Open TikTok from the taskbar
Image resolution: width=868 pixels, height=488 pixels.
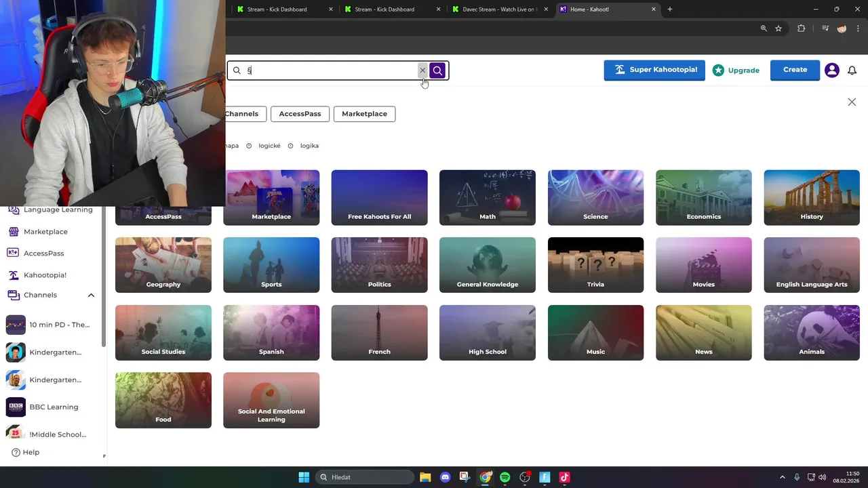[564, 477]
